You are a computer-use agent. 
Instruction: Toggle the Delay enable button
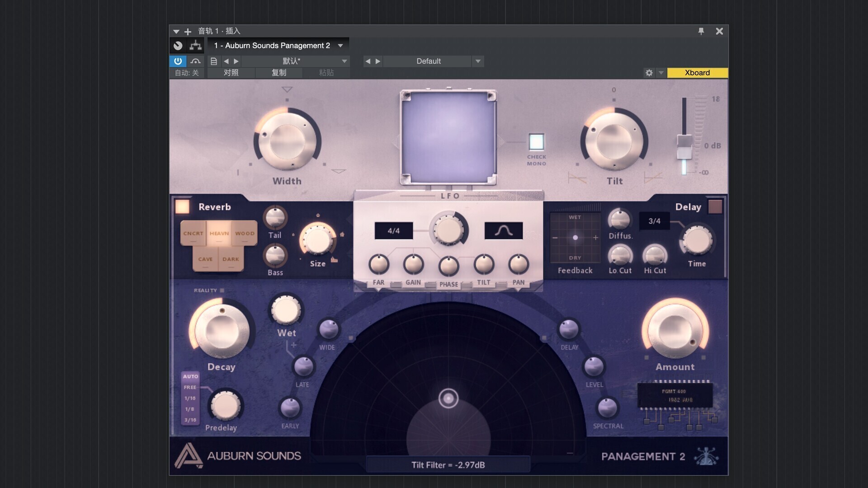point(715,206)
